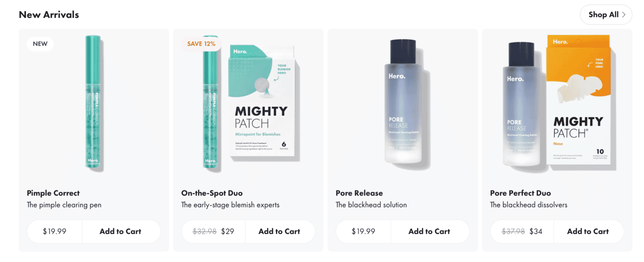Open the Pore Release title link
Image resolution: width=644 pixels, height=262 pixels.
(x=359, y=193)
